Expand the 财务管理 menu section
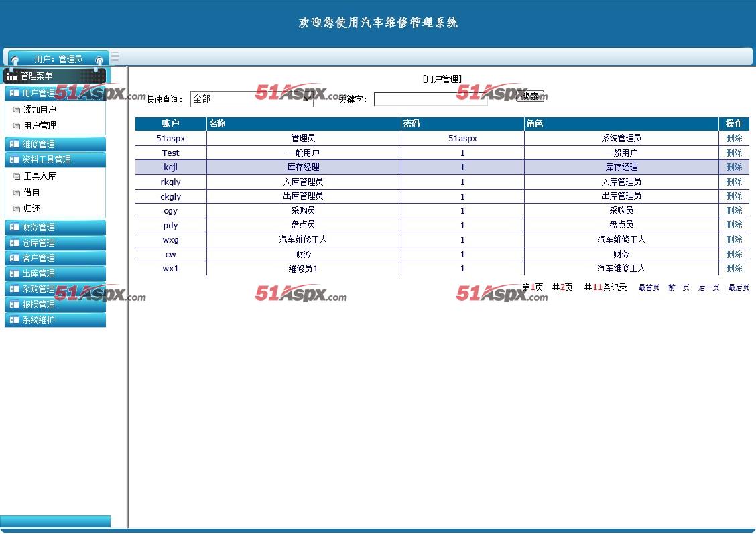 (x=55, y=227)
